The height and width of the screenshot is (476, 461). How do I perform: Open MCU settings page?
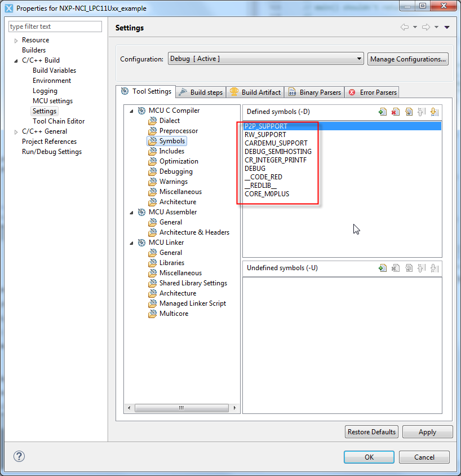[53, 101]
